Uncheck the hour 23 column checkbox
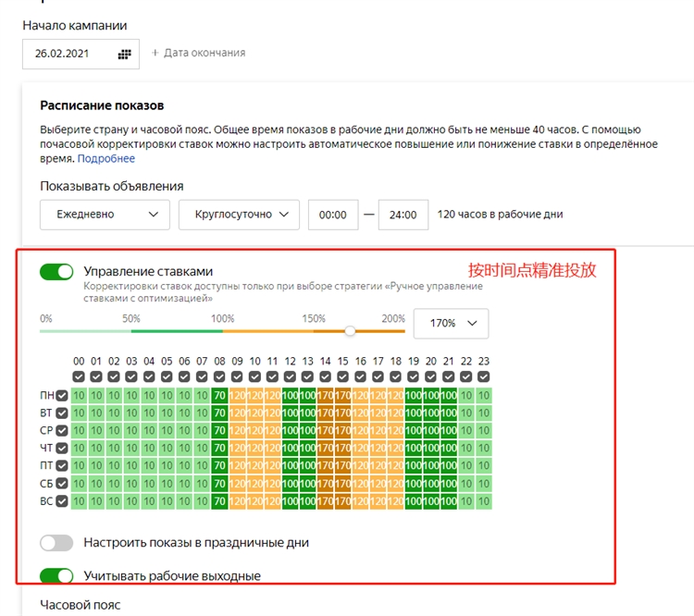Screen dimensions: 694x616 (484, 377)
